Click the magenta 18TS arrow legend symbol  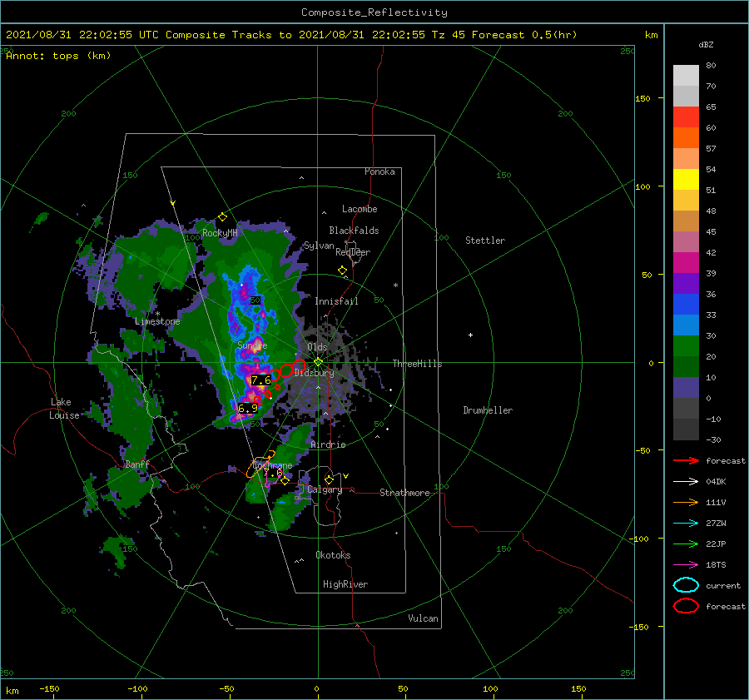pyautogui.click(x=686, y=564)
